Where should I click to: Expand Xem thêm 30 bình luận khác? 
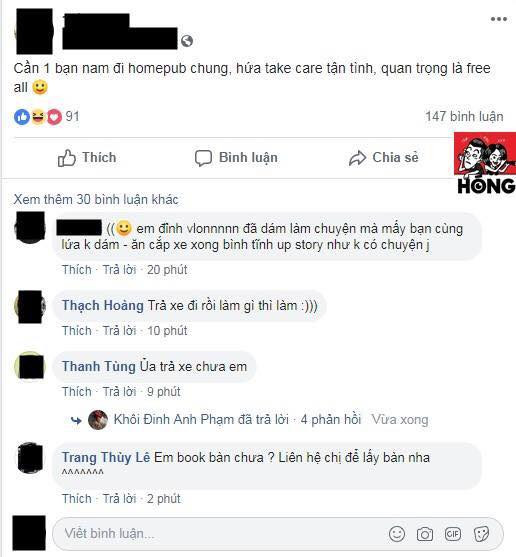pyautogui.click(x=96, y=200)
